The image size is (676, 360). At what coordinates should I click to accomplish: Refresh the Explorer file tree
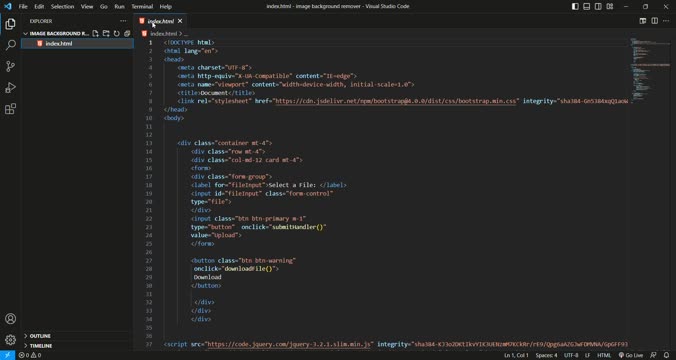(x=116, y=33)
